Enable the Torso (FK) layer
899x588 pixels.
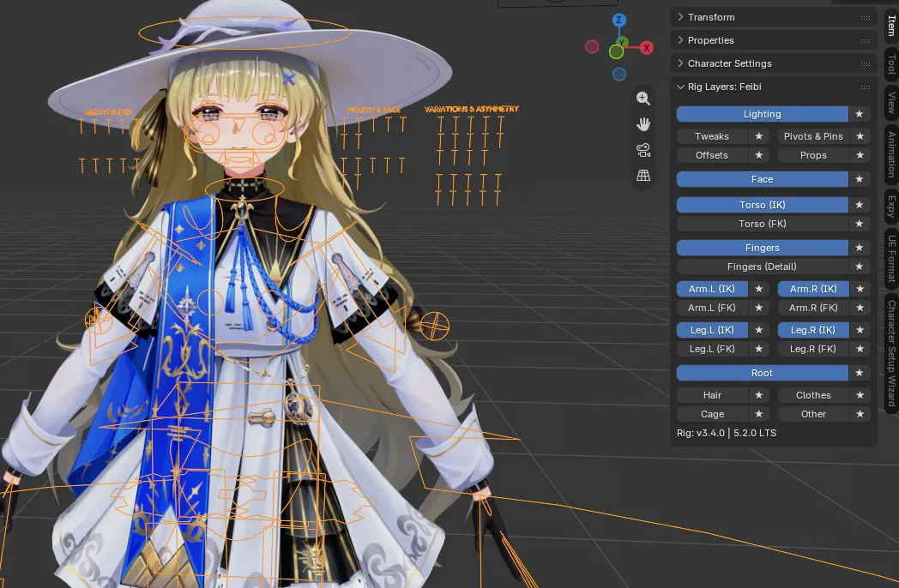[x=762, y=224]
